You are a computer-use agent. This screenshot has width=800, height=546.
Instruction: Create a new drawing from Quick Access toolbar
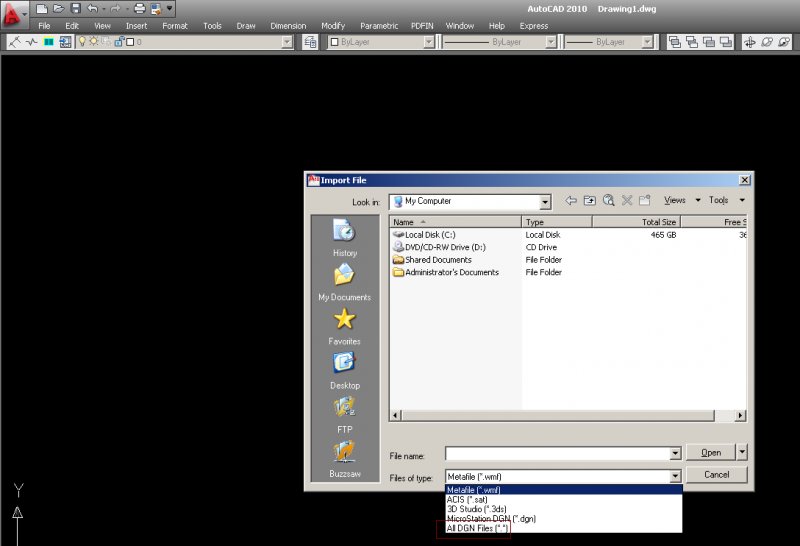42,8
